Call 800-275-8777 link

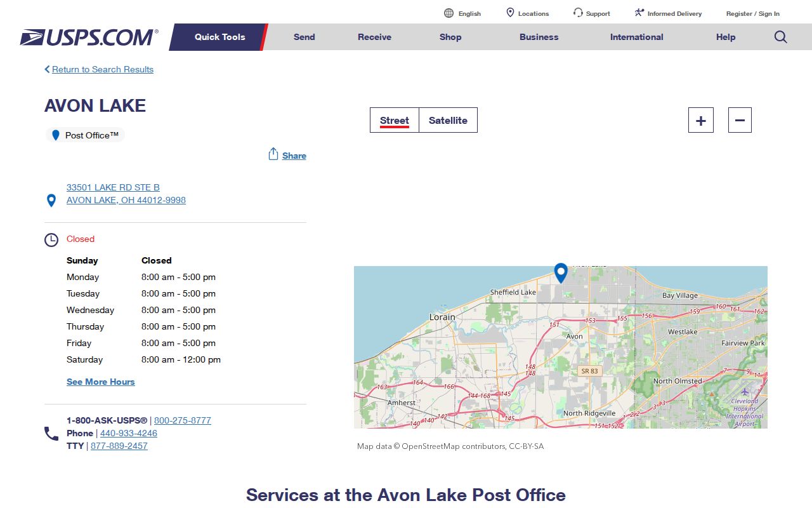[183, 420]
